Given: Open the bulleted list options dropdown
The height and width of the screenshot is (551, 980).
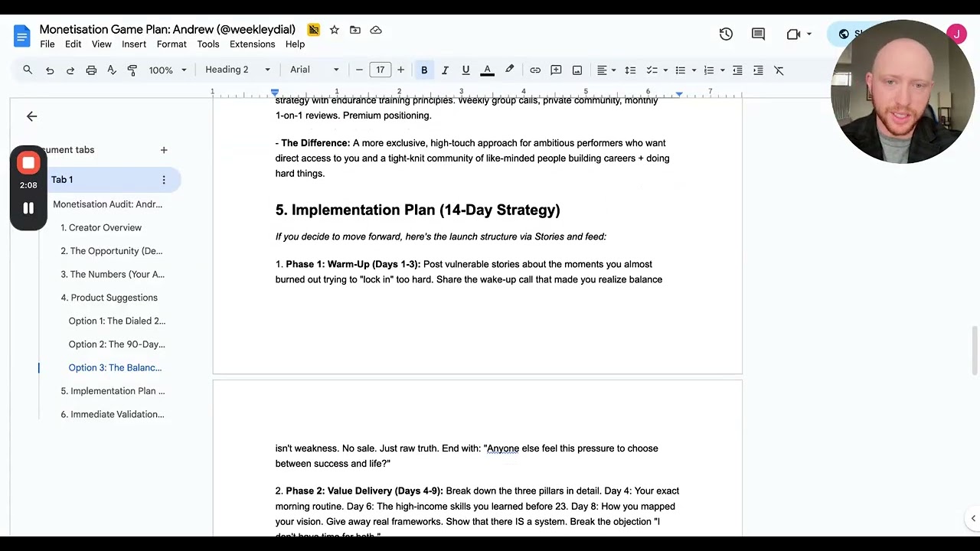Looking at the screenshot, I should [x=694, y=70].
